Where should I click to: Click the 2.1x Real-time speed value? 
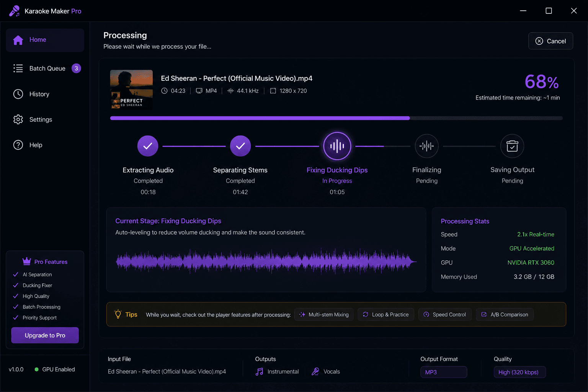coord(536,234)
